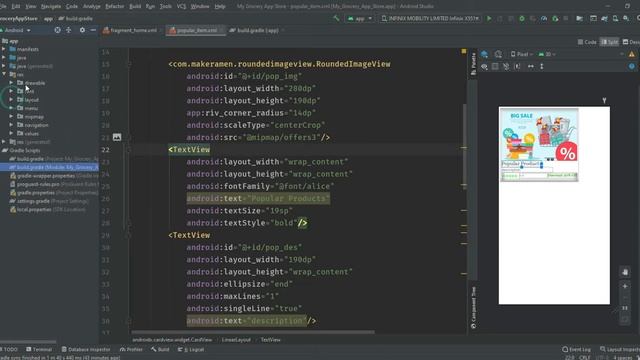Open the VCS menu
The image size is (640, 360).
click(x=181, y=6)
